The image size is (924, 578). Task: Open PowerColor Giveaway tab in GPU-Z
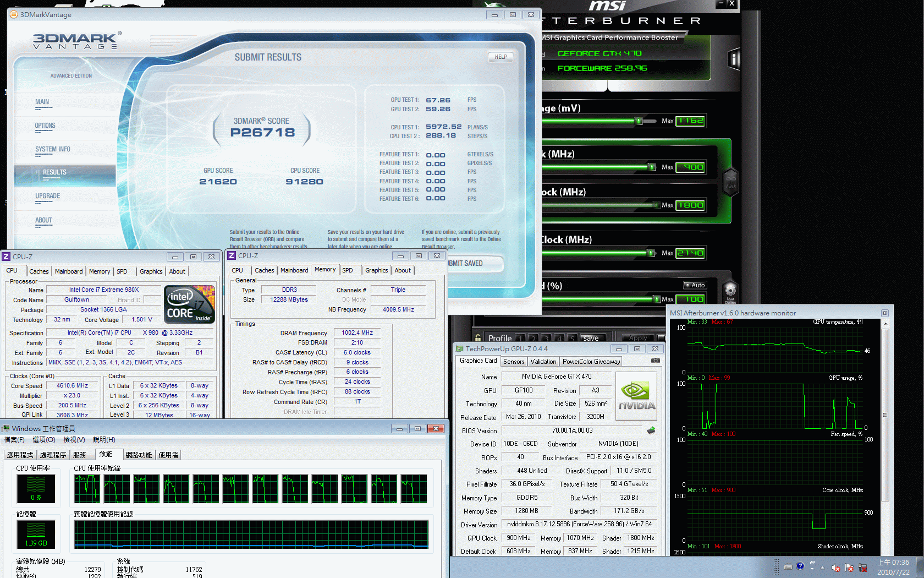click(591, 362)
